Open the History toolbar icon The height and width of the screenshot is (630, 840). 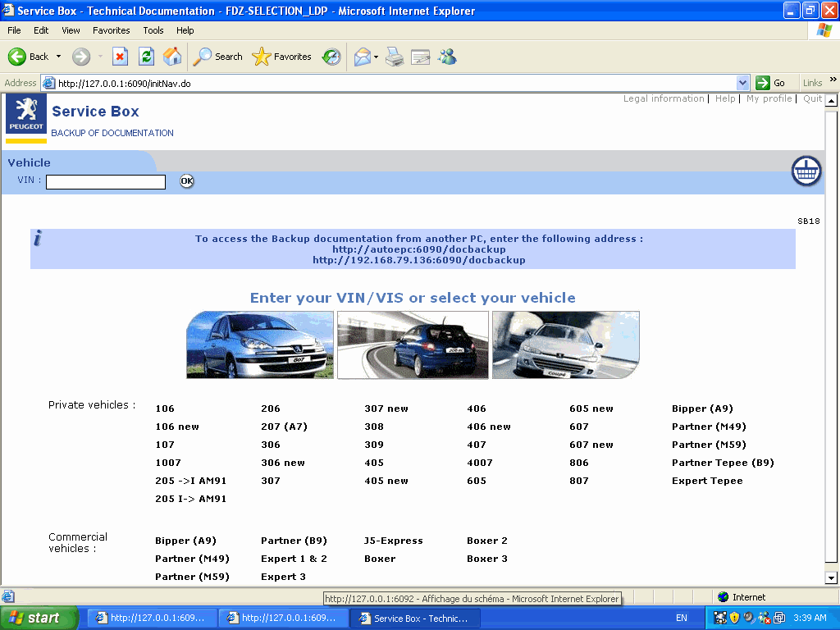pyautogui.click(x=331, y=57)
